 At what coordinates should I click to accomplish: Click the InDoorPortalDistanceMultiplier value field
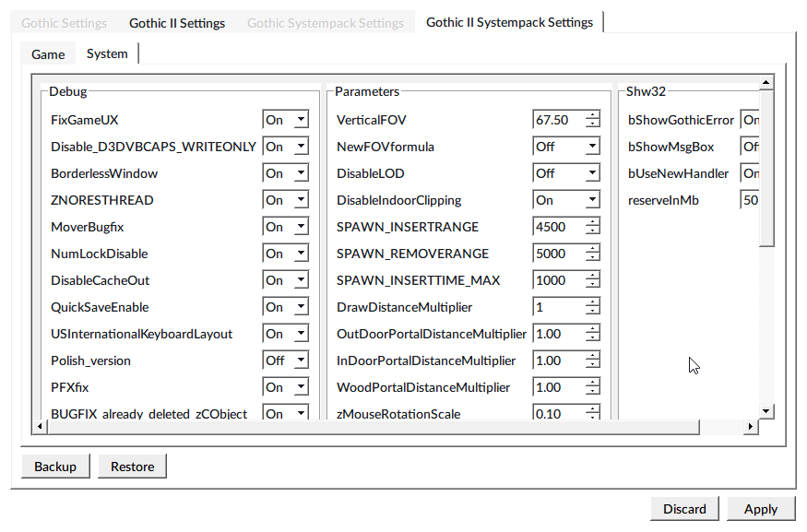[559, 361]
